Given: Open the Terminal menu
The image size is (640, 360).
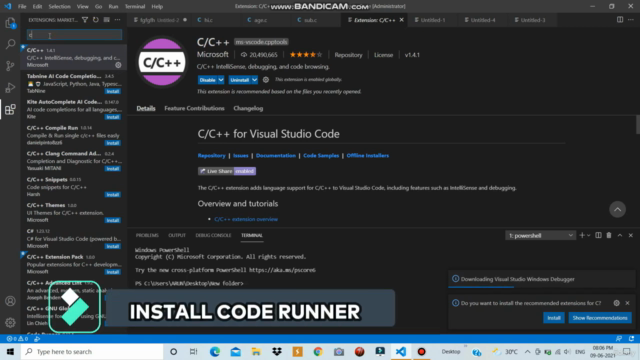Looking at the screenshot, I should 135,7.
